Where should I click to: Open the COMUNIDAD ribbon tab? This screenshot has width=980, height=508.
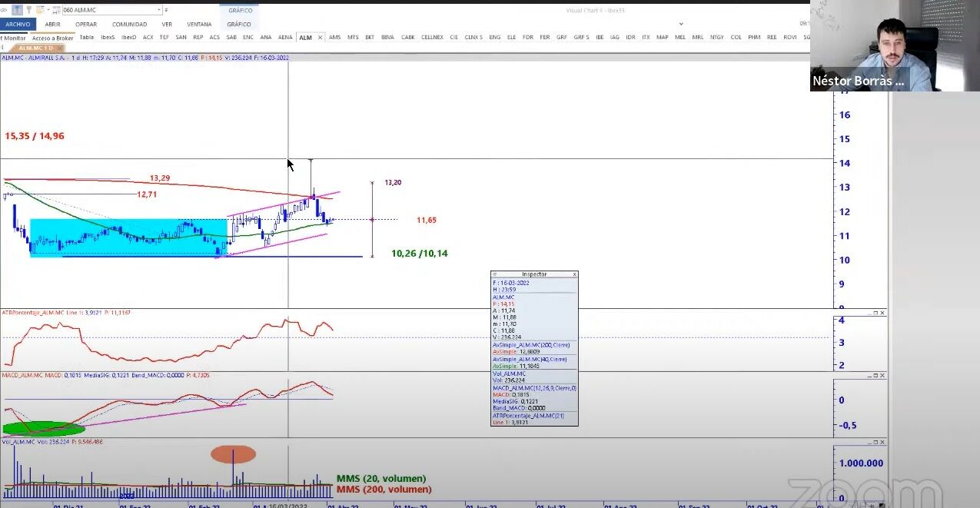tap(129, 24)
